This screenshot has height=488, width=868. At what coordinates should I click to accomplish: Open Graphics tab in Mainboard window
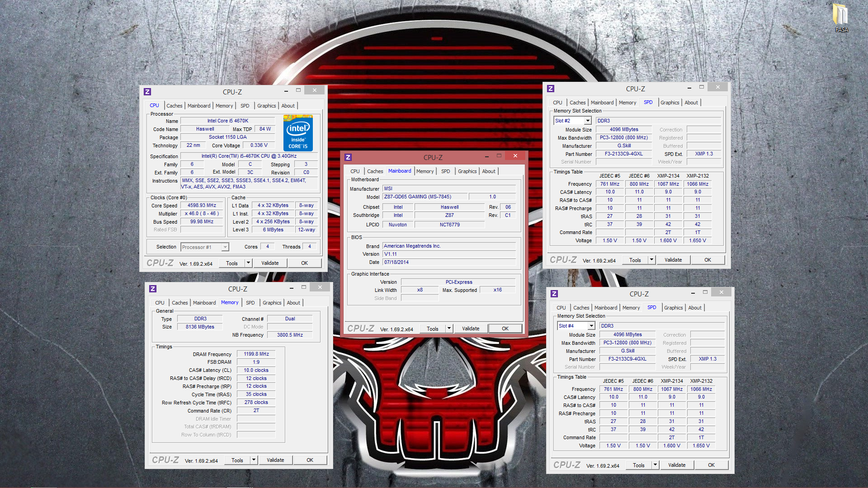coord(467,171)
